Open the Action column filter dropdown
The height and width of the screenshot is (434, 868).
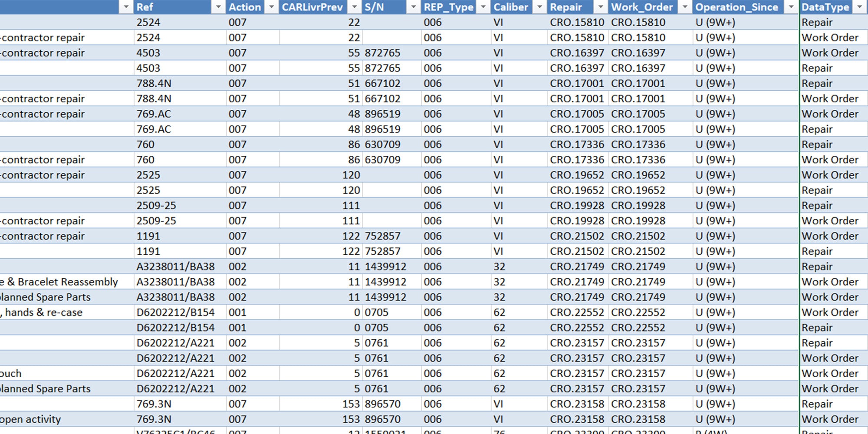(272, 7)
